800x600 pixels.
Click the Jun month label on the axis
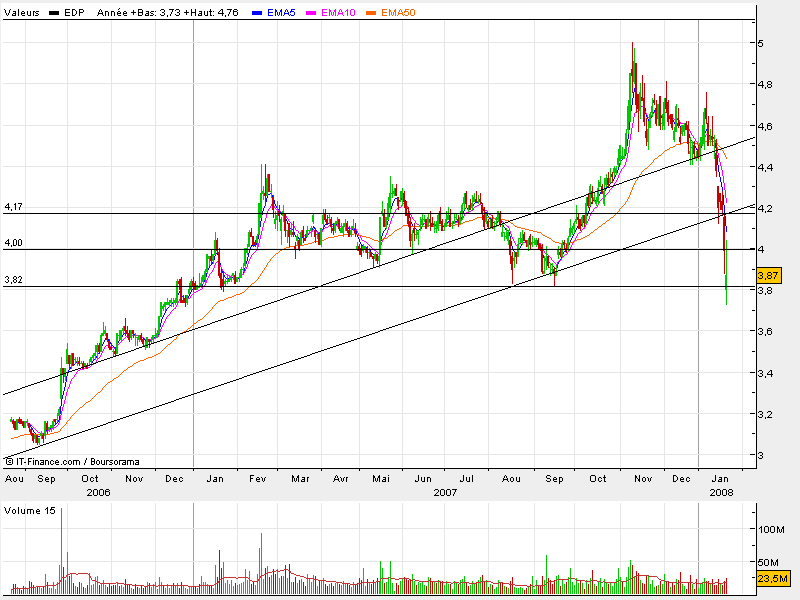click(423, 479)
